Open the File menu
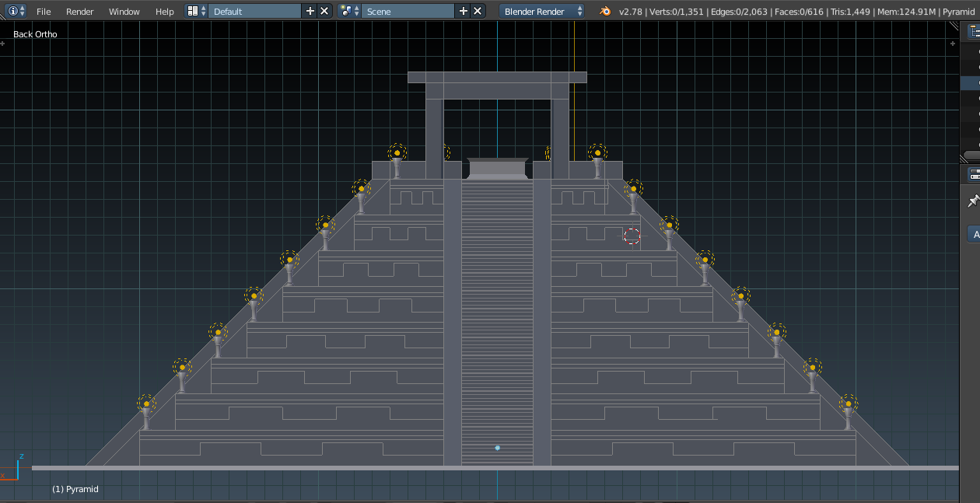The image size is (980, 503). pos(44,12)
